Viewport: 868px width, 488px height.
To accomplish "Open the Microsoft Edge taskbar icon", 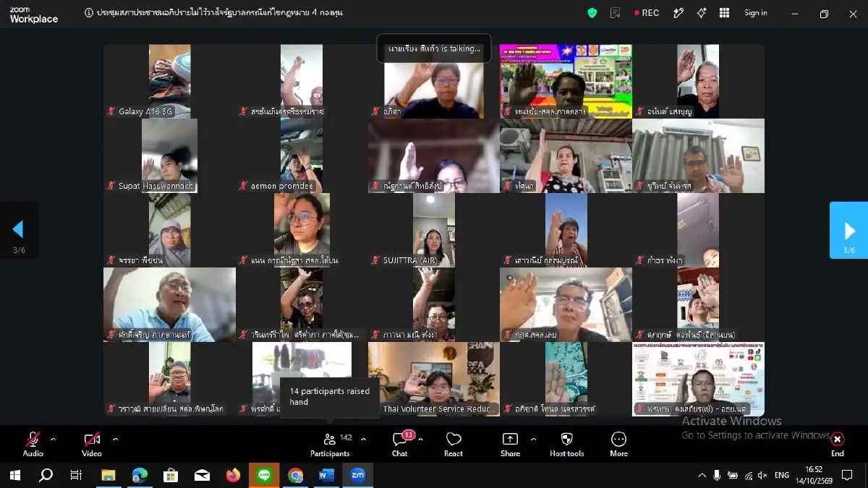I will (140, 475).
